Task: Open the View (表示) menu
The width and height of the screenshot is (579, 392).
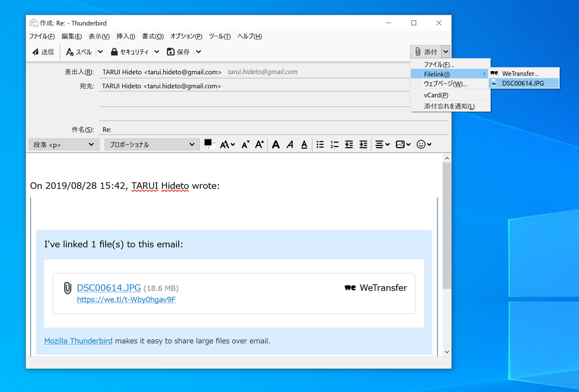Action: [x=99, y=36]
